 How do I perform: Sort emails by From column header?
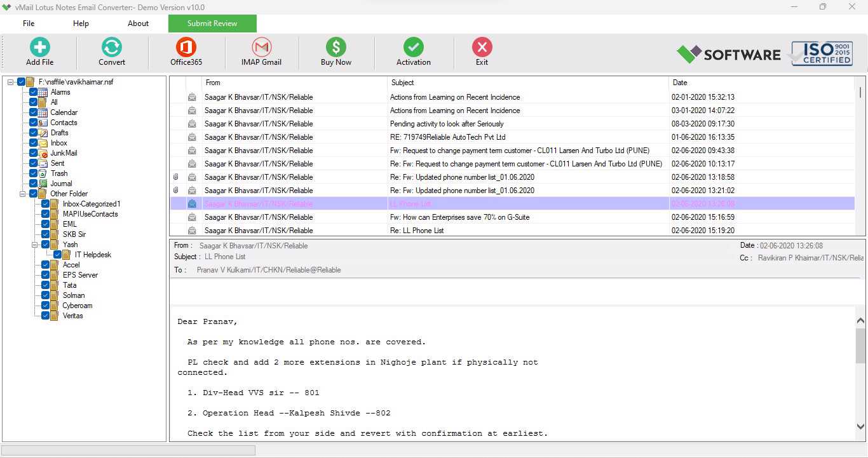click(x=294, y=83)
